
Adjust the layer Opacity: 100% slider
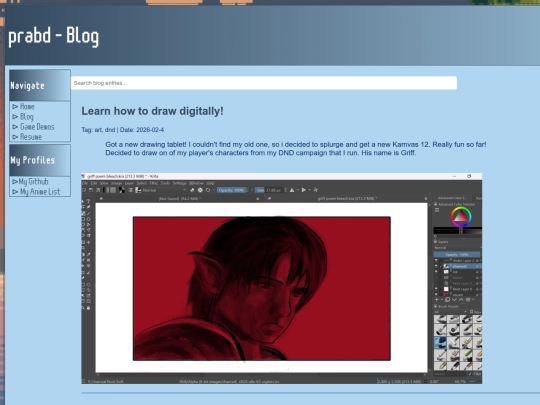pyautogui.click(x=457, y=255)
